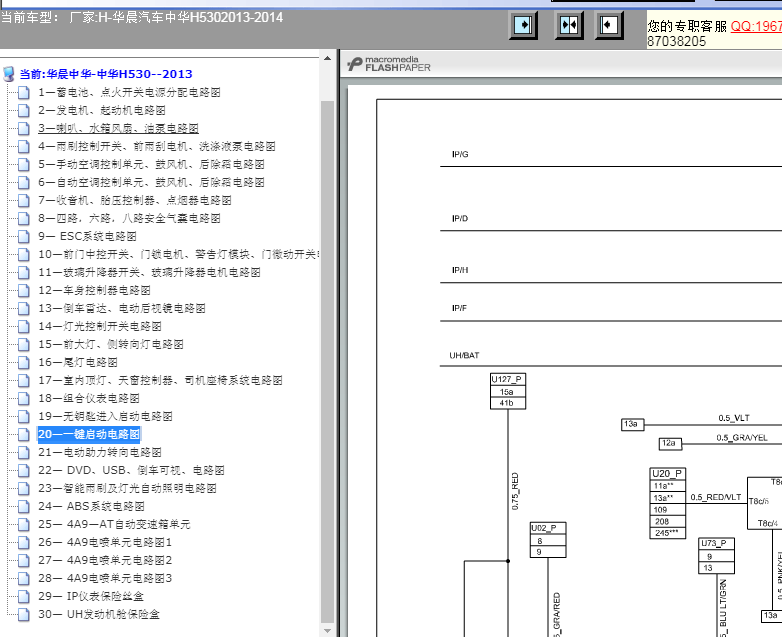Select the tree root 当前:华晨中华-中华H530--2013
This screenshot has width=782, height=637.
pyautogui.click(x=106, y=74)
